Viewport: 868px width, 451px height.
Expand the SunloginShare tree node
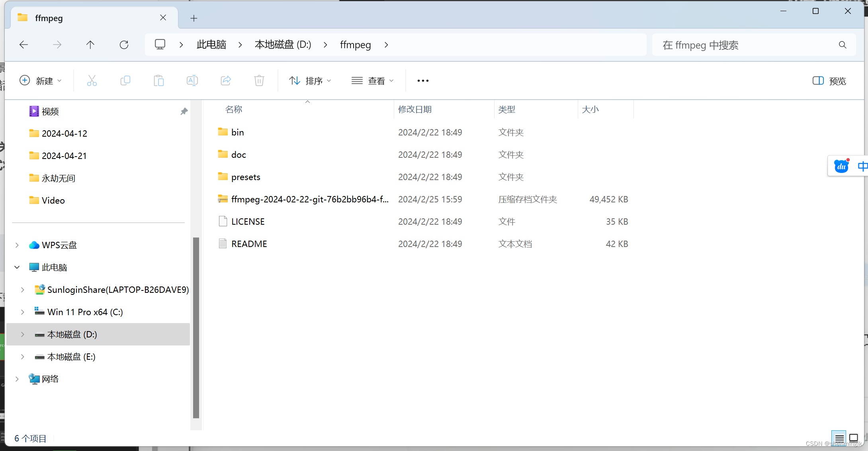[x=23, y=290]
